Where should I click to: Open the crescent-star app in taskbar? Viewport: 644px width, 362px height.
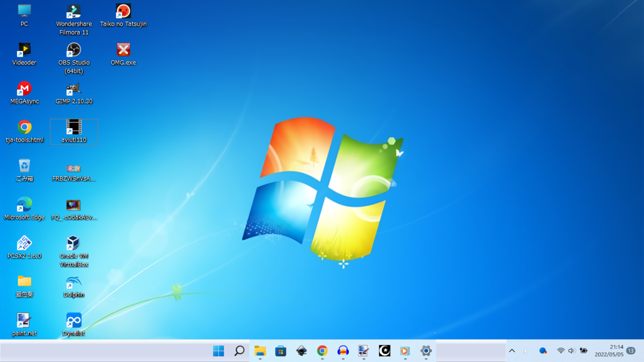tap(384, 351)
